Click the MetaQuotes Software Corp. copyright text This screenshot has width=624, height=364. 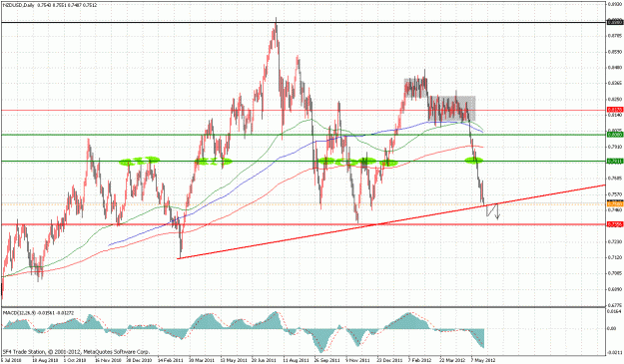(76, 352)
